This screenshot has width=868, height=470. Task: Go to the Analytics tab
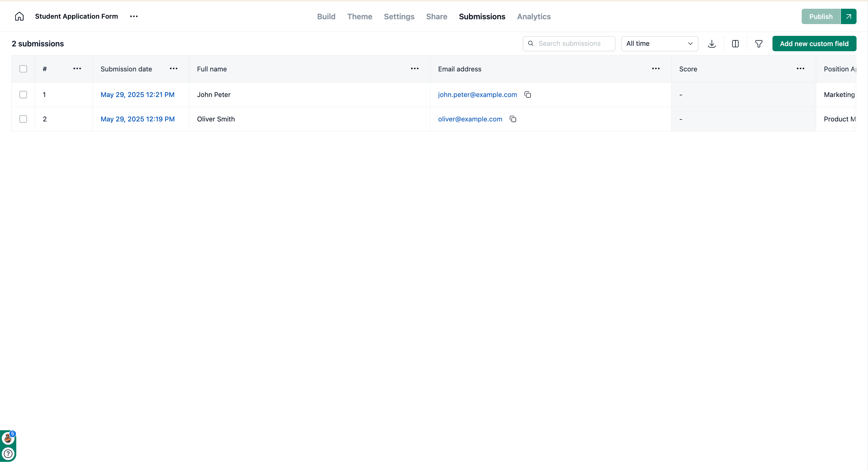[x=534, y=16]
